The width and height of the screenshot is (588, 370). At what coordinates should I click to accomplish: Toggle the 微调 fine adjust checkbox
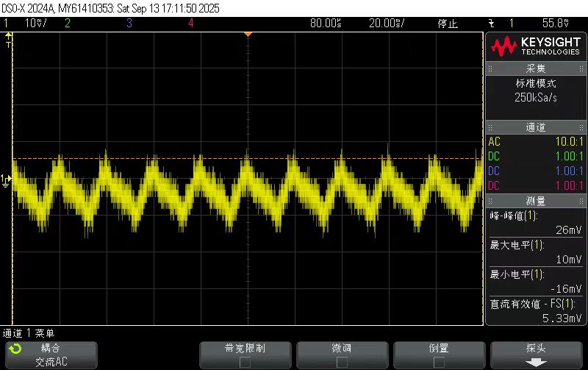point(342,362)
